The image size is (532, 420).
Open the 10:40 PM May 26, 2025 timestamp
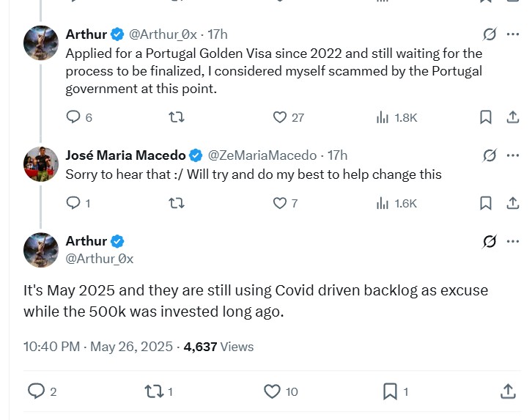click(98, 347)
